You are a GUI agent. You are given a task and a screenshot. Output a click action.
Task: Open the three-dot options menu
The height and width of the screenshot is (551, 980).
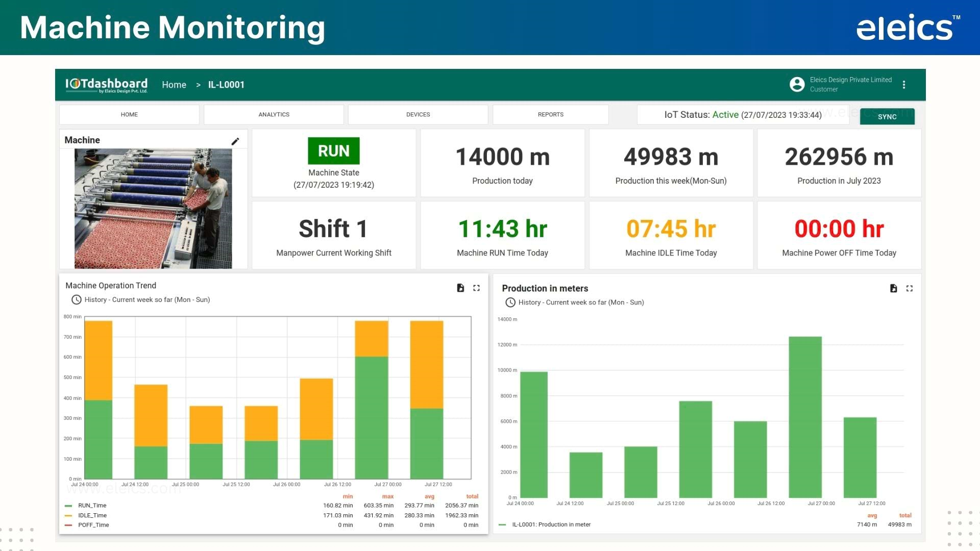904,85
